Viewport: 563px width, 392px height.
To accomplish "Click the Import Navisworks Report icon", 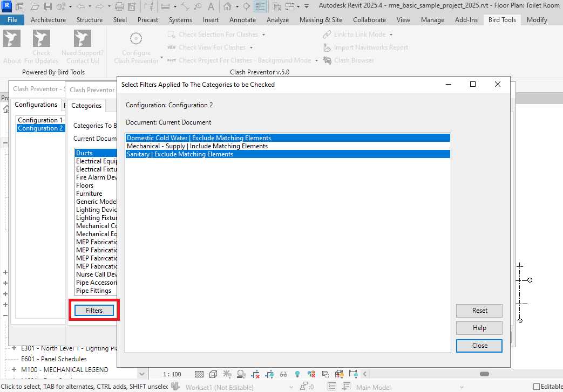I will pos(327,47).
